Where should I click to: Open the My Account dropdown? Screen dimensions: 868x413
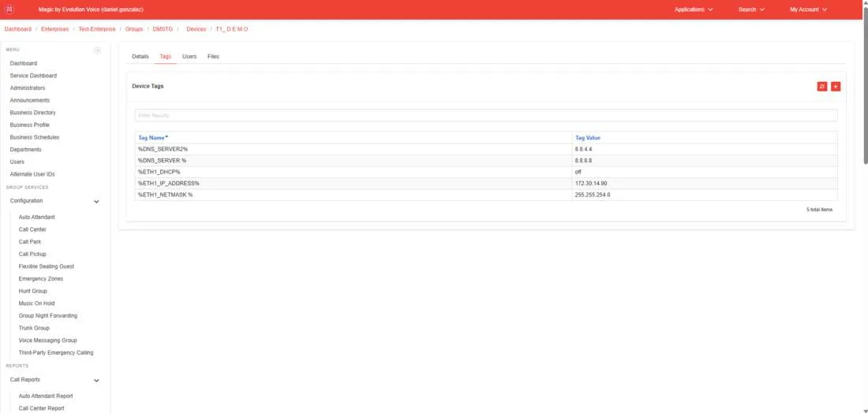click(808, 9)
